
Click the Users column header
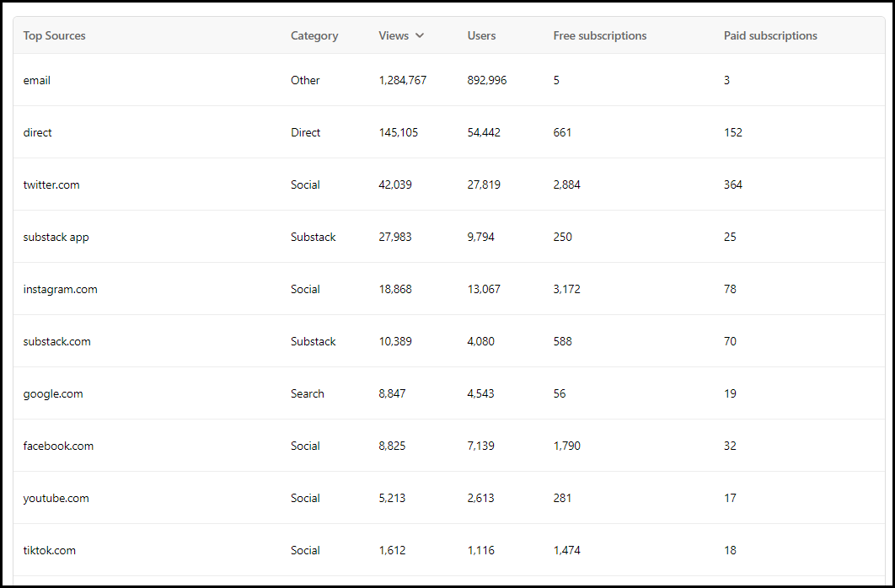coord(481,35)
